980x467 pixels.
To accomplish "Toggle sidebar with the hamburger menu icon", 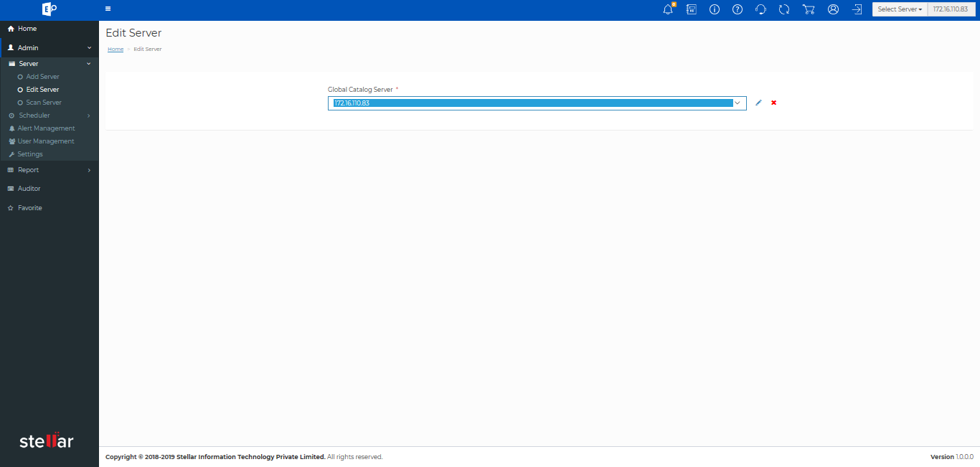I will click(x=108, y=9).
